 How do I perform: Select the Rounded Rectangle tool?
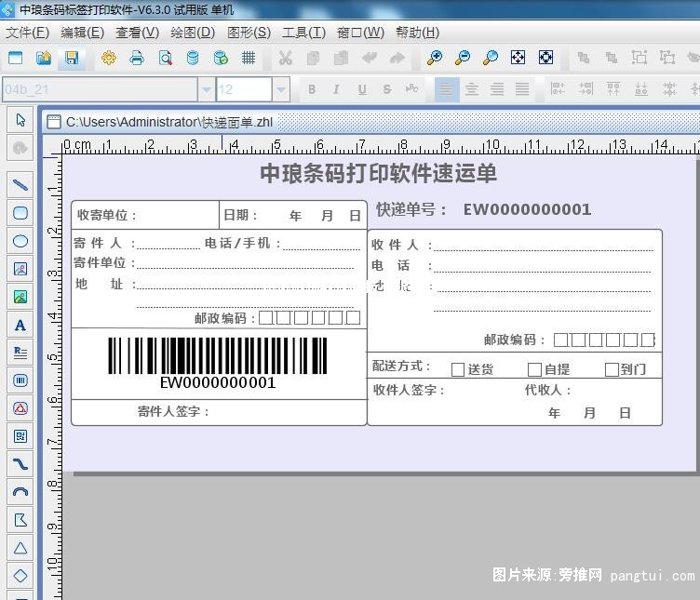click(x=20, y=213)
